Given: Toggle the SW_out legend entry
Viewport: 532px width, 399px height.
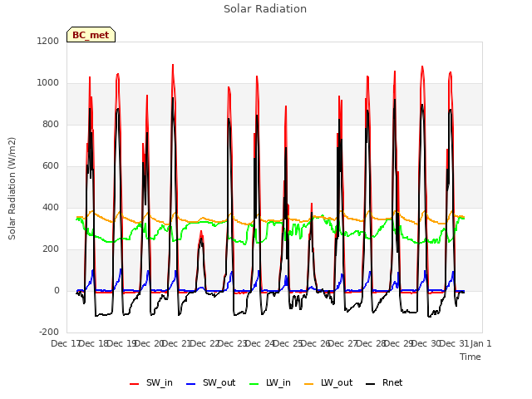Looking at the screenshot, I should coord(210,383).
